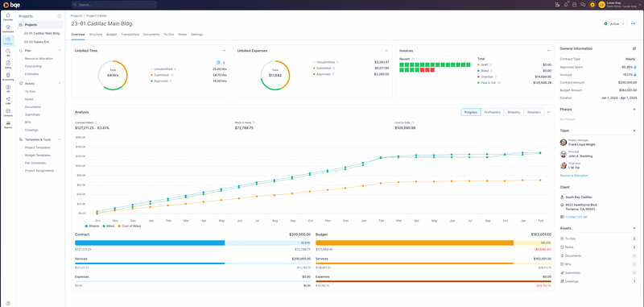Click the Projects sidebar collapse icon
The width and height of the screenshot is (644, 307).
click(x=60, y=16)
